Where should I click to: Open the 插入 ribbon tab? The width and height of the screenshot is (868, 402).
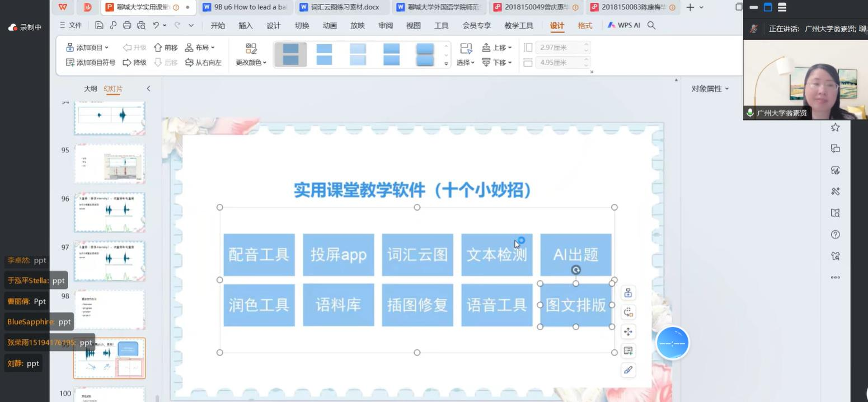(x=245, y=25)
